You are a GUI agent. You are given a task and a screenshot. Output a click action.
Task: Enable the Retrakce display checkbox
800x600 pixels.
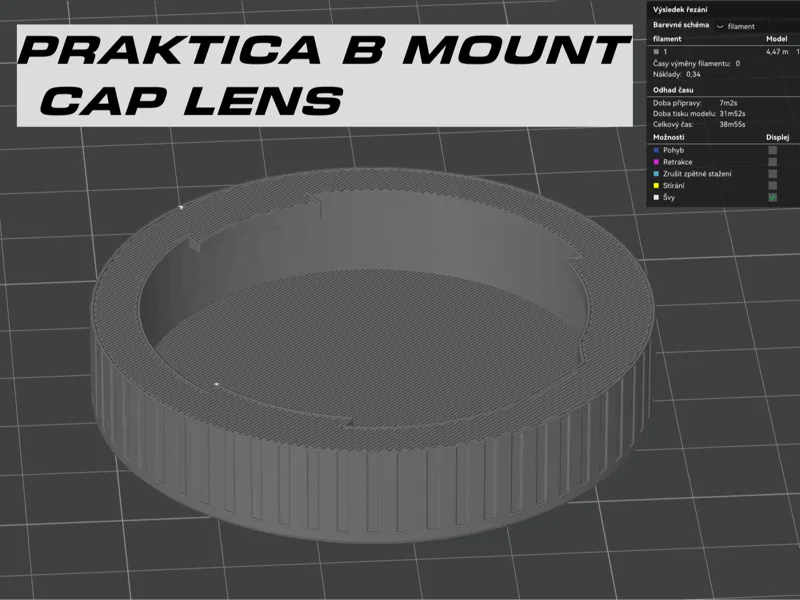click(773, 162)
